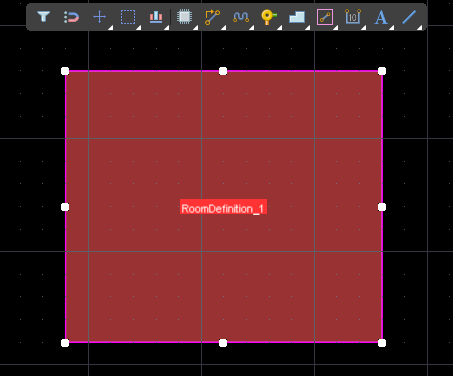Viewport: 453px width, 376px height.
Task: Select the blue Place Line tool
Action: coord(409,17)
